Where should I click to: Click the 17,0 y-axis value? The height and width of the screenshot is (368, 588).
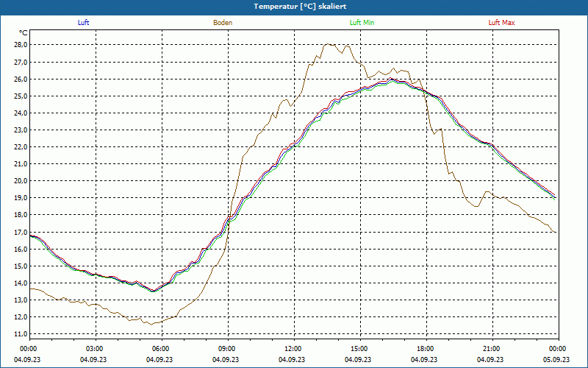pos(21,232)
